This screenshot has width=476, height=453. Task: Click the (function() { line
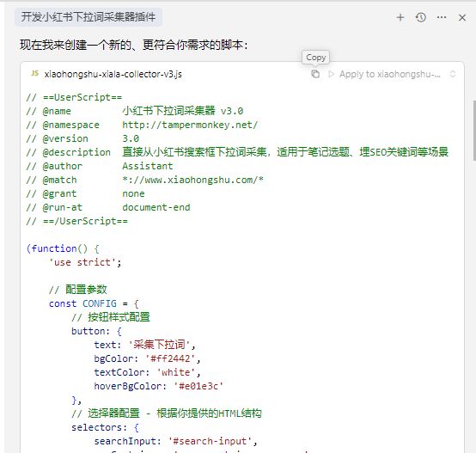pos(63,248)
